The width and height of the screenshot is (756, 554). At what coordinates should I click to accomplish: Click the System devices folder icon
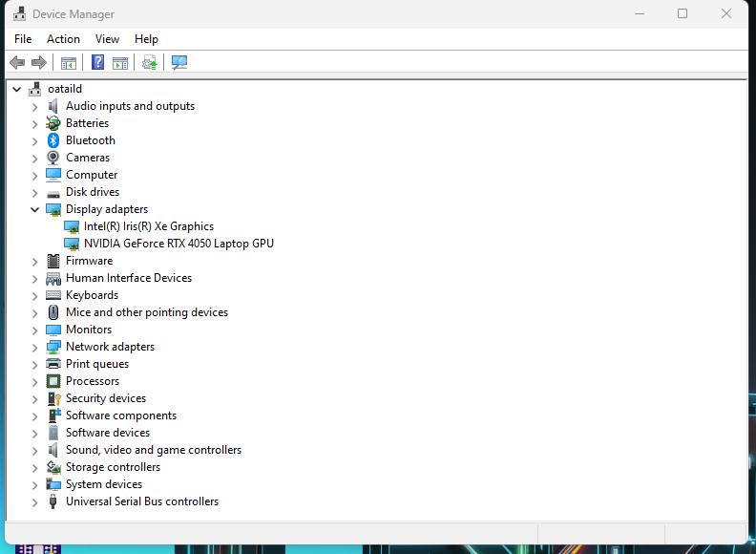coord(53,484)
